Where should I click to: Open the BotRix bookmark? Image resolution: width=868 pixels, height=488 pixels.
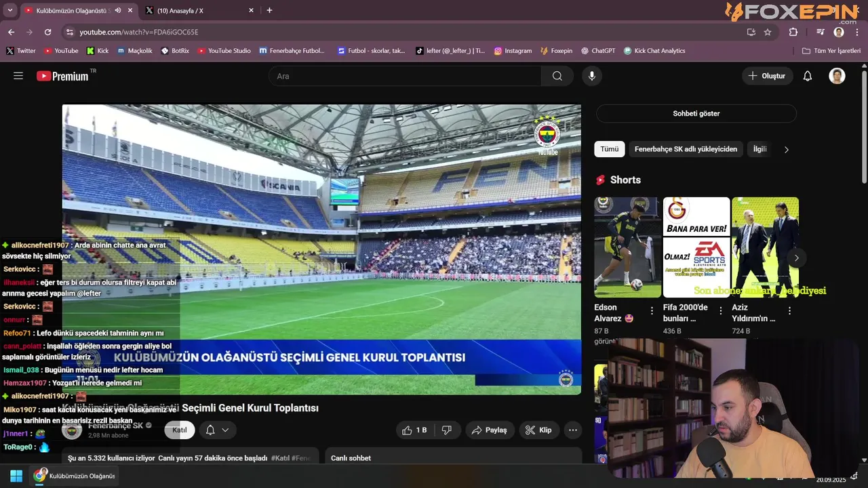[175, 51]
